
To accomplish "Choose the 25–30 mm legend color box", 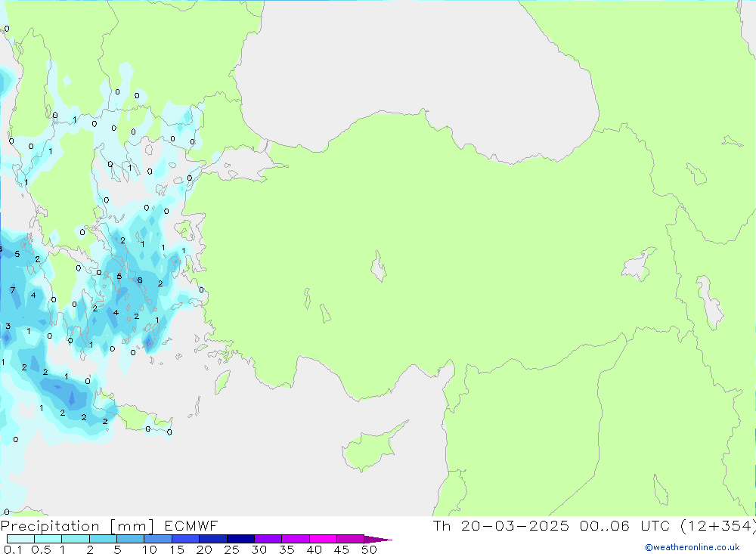I will tap(240, 539).
